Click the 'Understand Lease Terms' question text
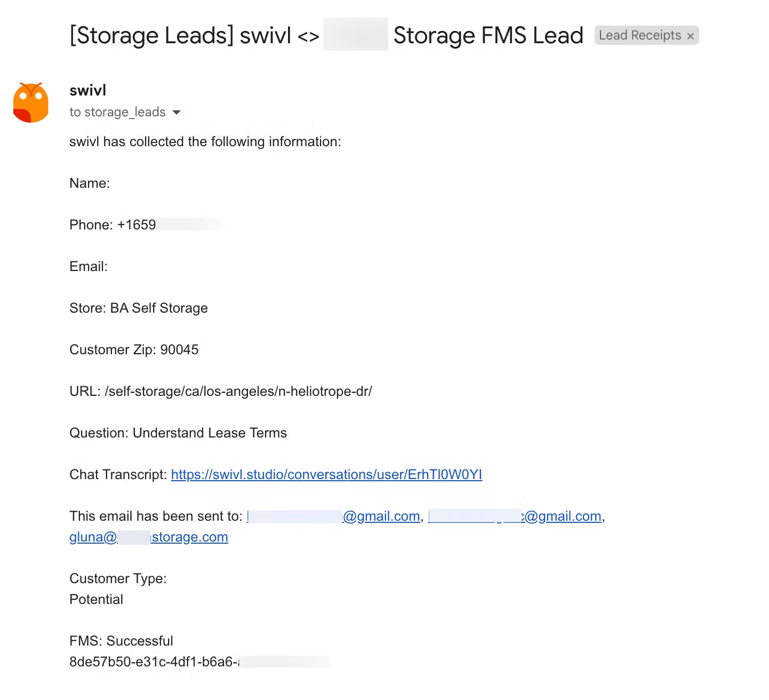The image size is (769, 700). [x=210, y=433]
